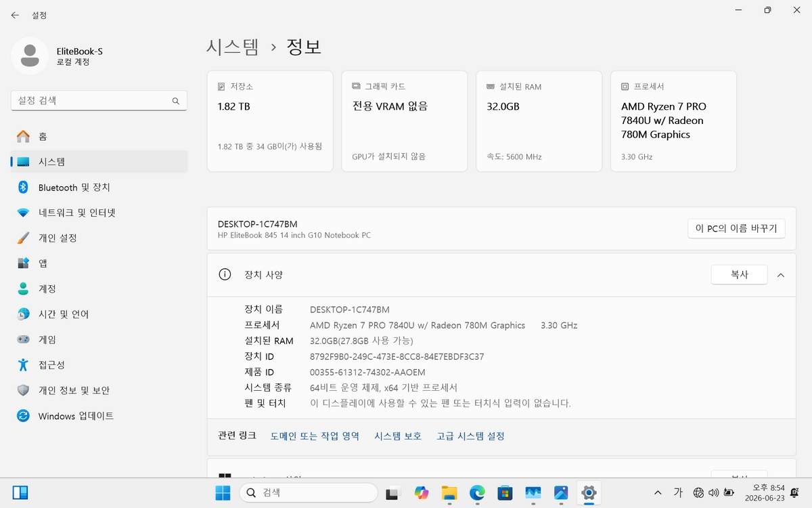Click the 계정 sidebar icon
The height and width of the screenshot is (508, 812).
tap(24, 289)
